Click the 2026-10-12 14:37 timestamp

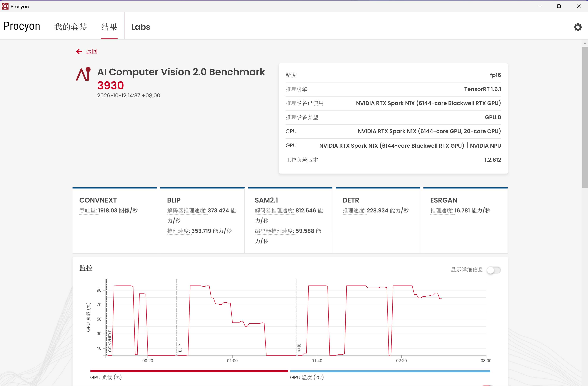point(128,96)
